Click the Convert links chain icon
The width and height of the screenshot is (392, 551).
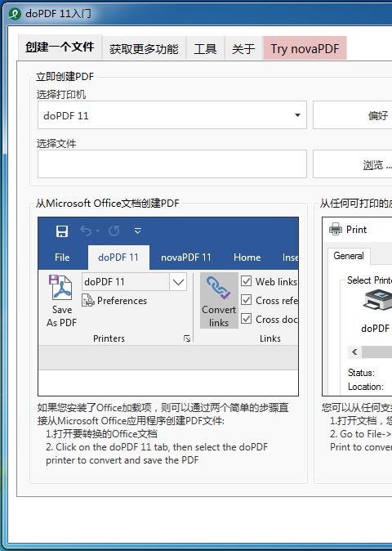tap(219, 288)
